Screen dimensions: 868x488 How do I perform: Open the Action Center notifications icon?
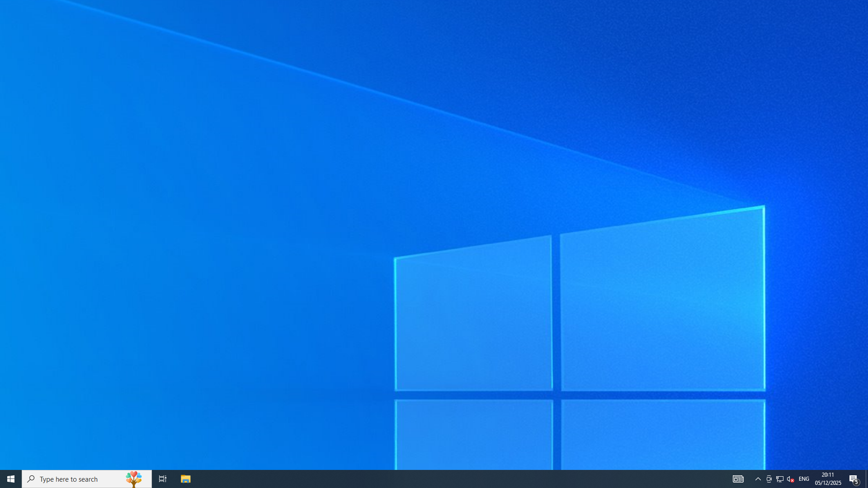[x=853, y=479]
